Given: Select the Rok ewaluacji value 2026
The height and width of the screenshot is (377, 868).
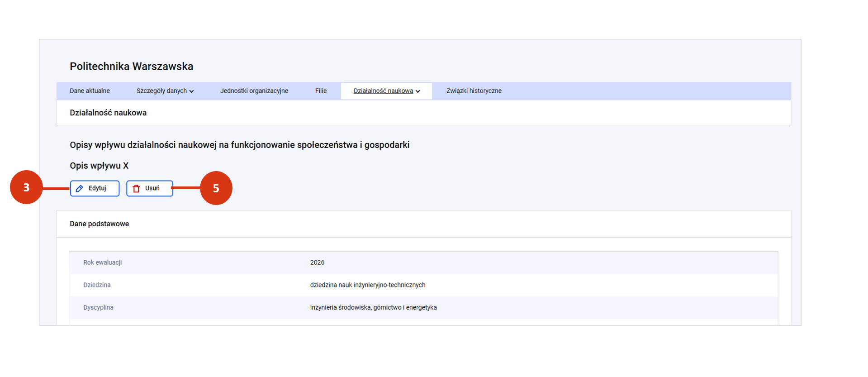Looking at the screenshot, I should [x=317, y=262].
